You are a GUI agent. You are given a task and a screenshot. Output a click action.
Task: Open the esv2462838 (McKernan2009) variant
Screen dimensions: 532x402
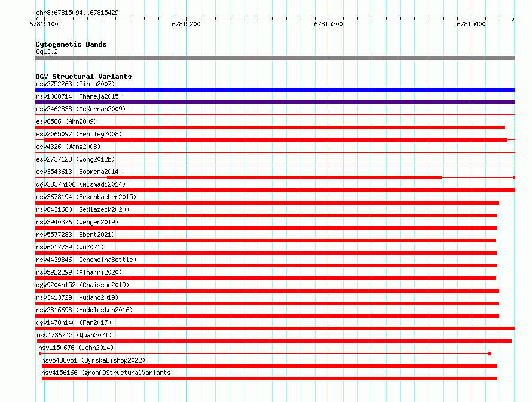click(x=81, y=109)
